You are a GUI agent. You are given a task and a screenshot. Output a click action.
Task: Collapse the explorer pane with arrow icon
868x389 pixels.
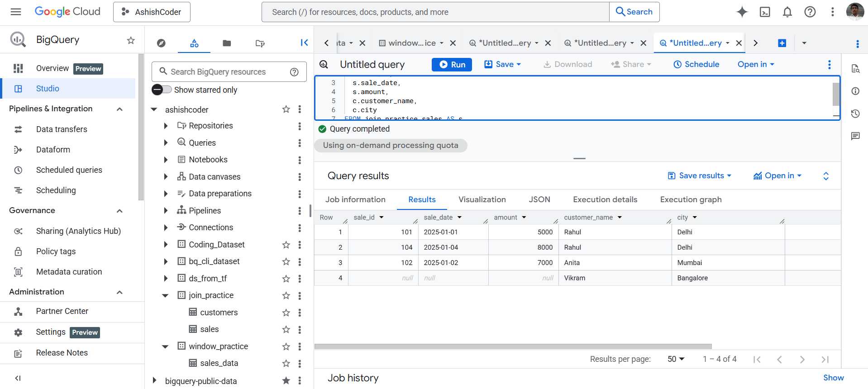click(304, 43)
